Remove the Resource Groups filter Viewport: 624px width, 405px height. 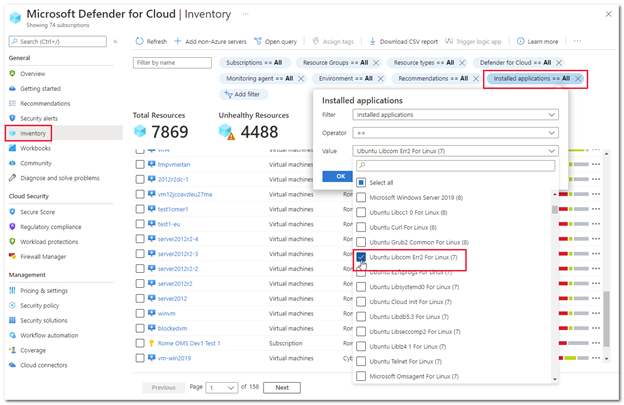point(376,63)
